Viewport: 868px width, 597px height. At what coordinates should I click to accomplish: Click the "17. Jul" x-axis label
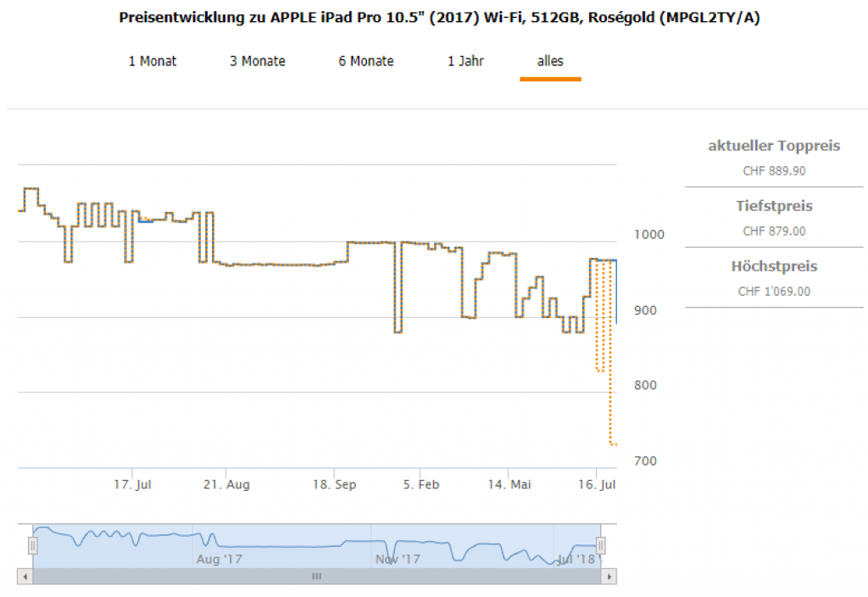[132, 484]
